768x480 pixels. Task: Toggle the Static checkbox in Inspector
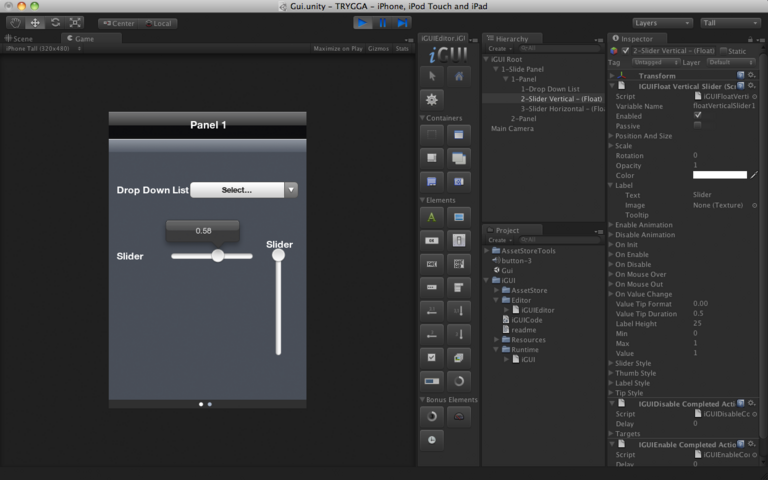tap(724, 50)
